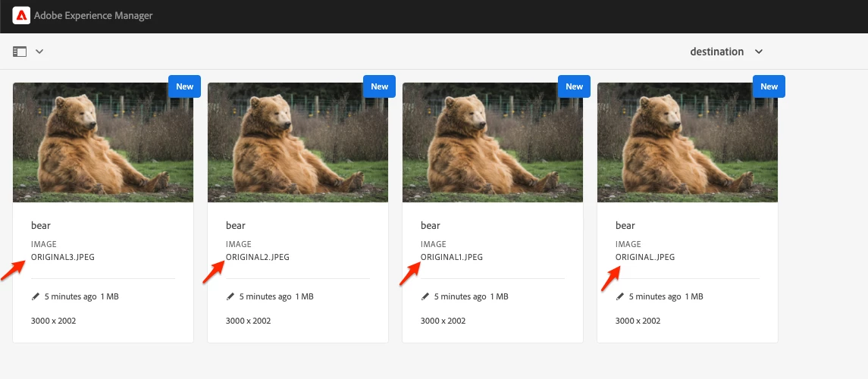Toggle the rail panel icon

point(20,52)
